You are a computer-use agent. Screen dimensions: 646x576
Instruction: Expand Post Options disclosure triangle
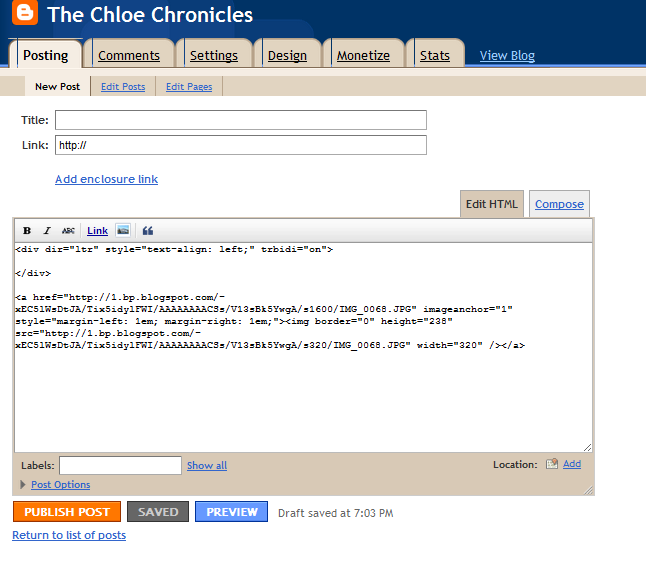(x=23, y=485)
